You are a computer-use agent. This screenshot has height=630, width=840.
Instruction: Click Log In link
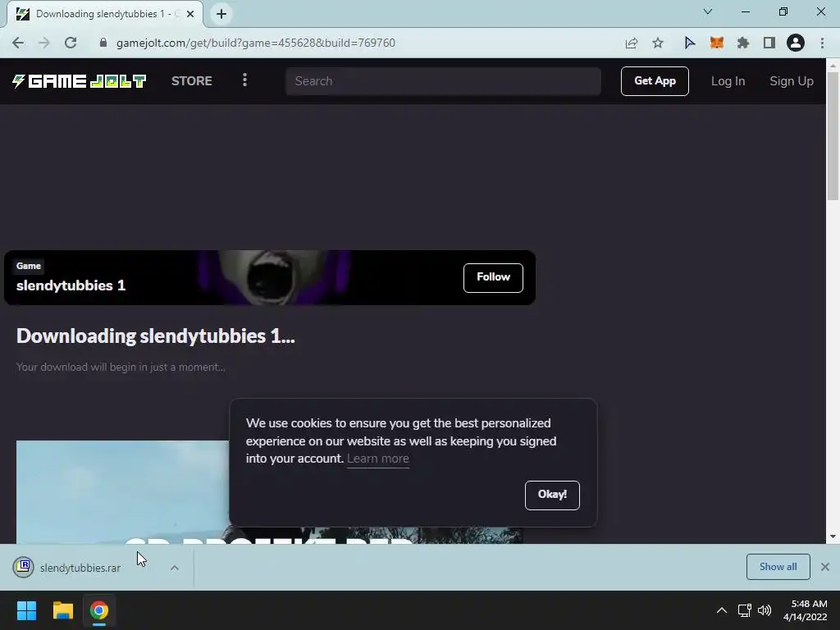point(728,81)
